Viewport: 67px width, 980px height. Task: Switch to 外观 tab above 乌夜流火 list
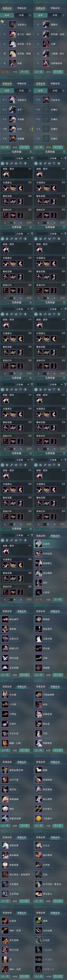click(21, 15)
